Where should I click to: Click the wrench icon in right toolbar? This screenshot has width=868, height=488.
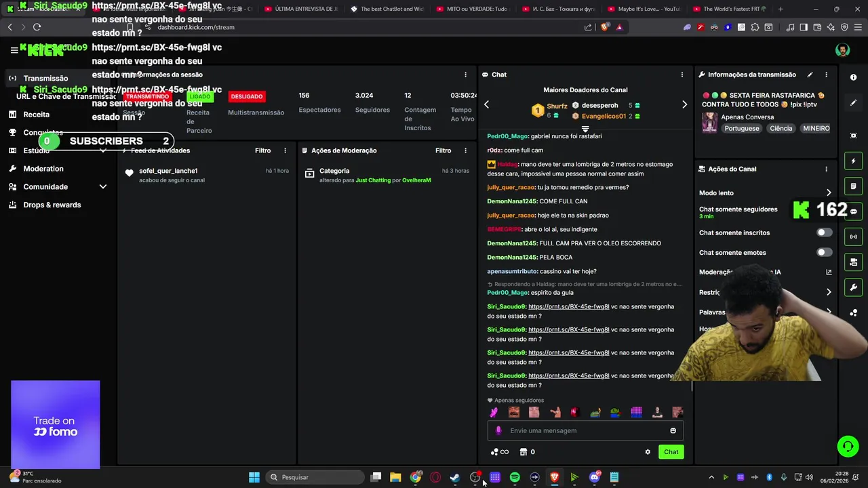coord(853,287)
